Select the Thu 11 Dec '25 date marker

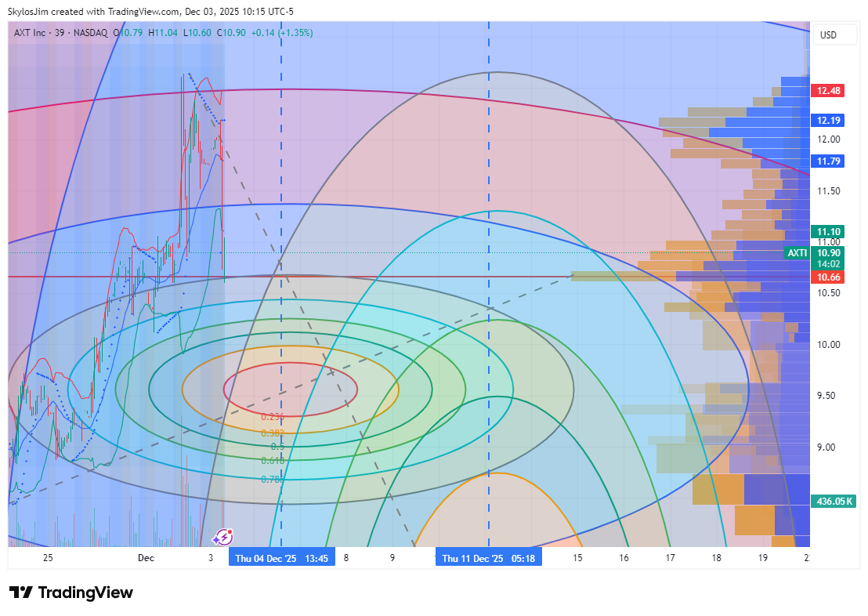click(x=489, y=558)
